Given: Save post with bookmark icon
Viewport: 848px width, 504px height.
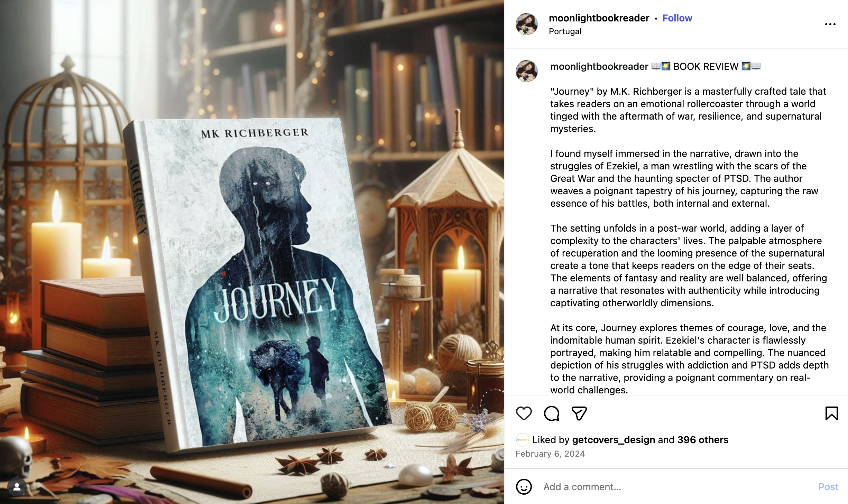Looking at the screenshot, I should tap(831, 413).
